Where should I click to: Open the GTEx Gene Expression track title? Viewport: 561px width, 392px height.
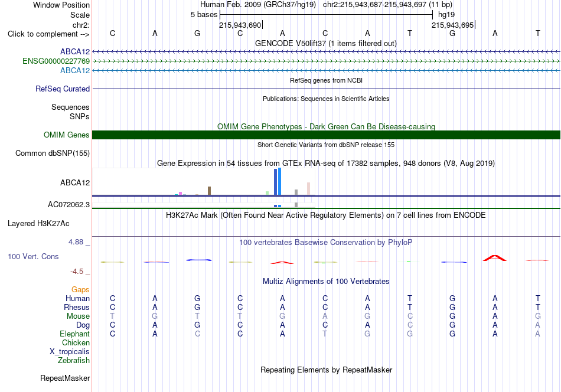326,164
